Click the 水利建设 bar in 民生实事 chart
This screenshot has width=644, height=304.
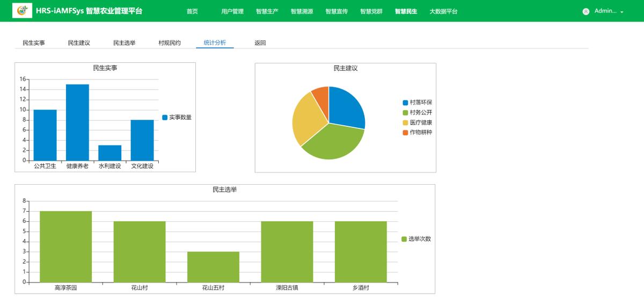pyautogui.click(x=110, y=153)
